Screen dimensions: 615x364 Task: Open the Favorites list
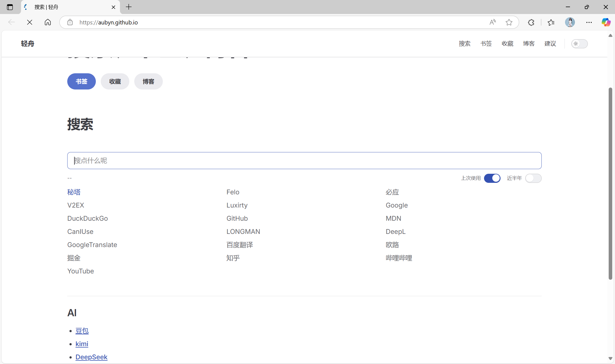tap(551, 22)
